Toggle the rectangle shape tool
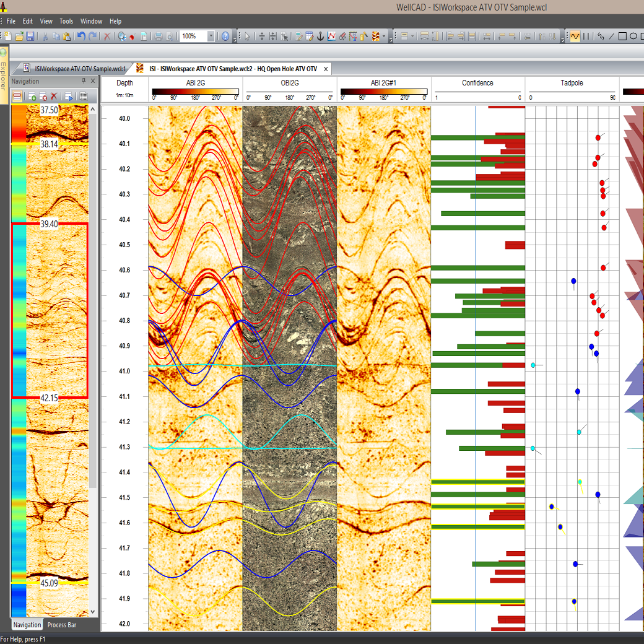 coord(622,37)
